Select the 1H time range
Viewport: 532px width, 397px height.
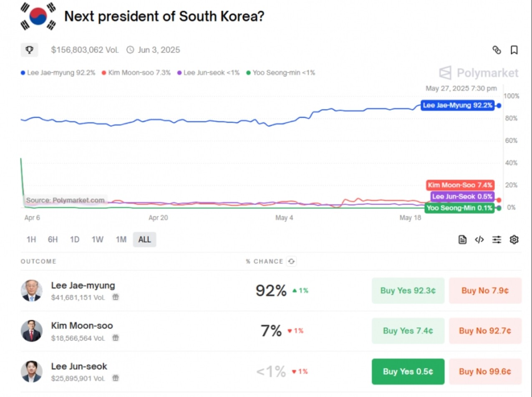31,240
